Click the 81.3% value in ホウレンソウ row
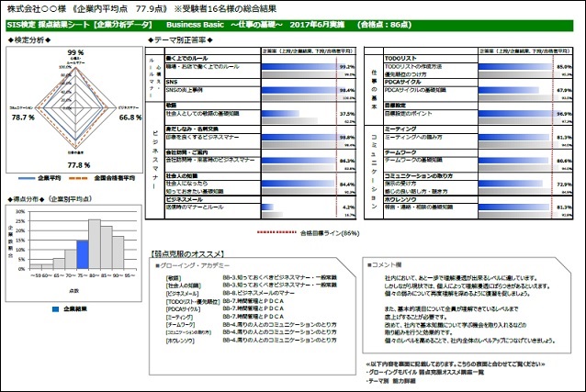 (564, 207)
